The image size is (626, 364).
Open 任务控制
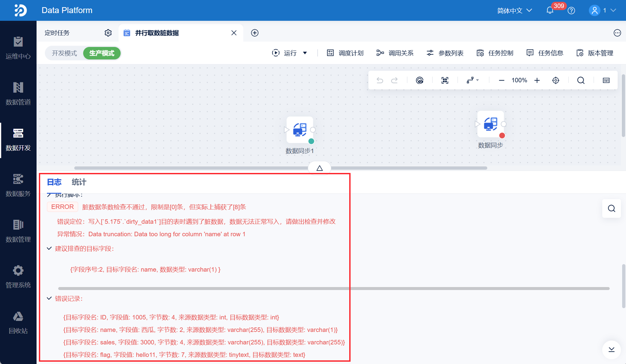495,53
